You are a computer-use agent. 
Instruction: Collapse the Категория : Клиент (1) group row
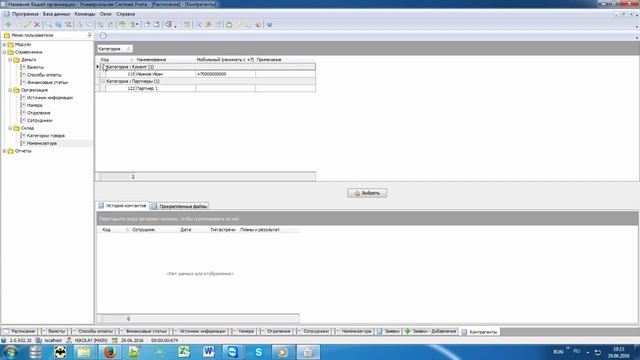pyautogui.click(x=104, y=67)
